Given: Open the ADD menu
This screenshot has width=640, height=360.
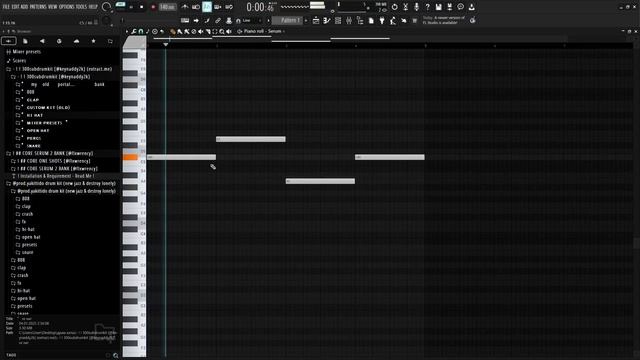Looking at the screenshot, I should click(x=24, y=7).
